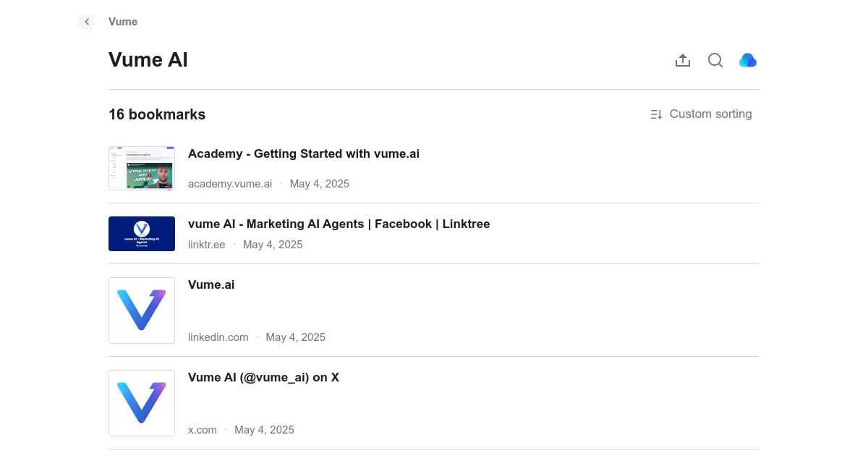Open the search magnifier icon
The width and height of the screenshot is (868, 456).
pos(715,61)
